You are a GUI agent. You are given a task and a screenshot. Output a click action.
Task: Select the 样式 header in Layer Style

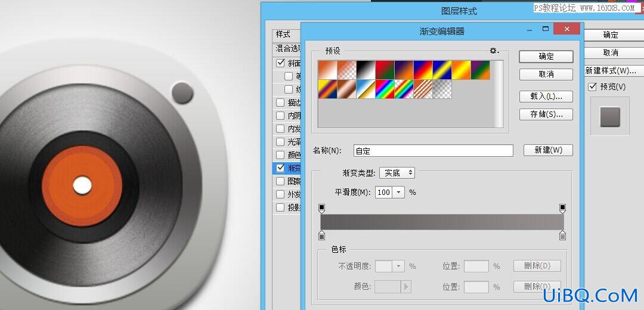(x=287, y=35)
